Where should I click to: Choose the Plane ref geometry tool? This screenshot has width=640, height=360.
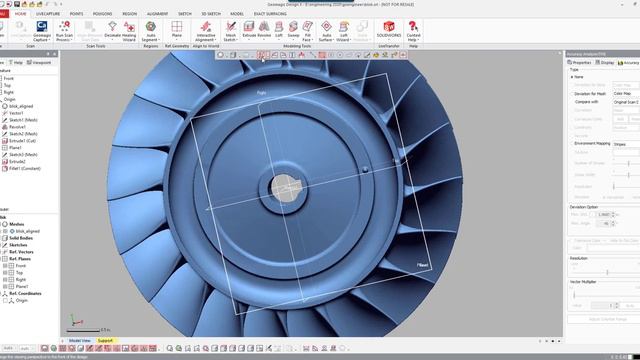coord(177,30)
